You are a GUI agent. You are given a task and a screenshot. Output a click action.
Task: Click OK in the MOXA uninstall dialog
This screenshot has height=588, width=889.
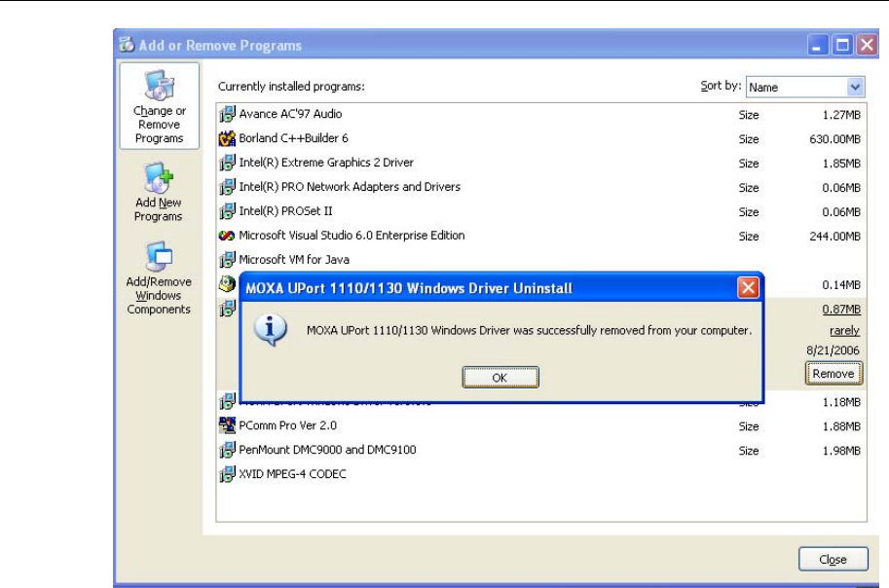coord(500,377)
